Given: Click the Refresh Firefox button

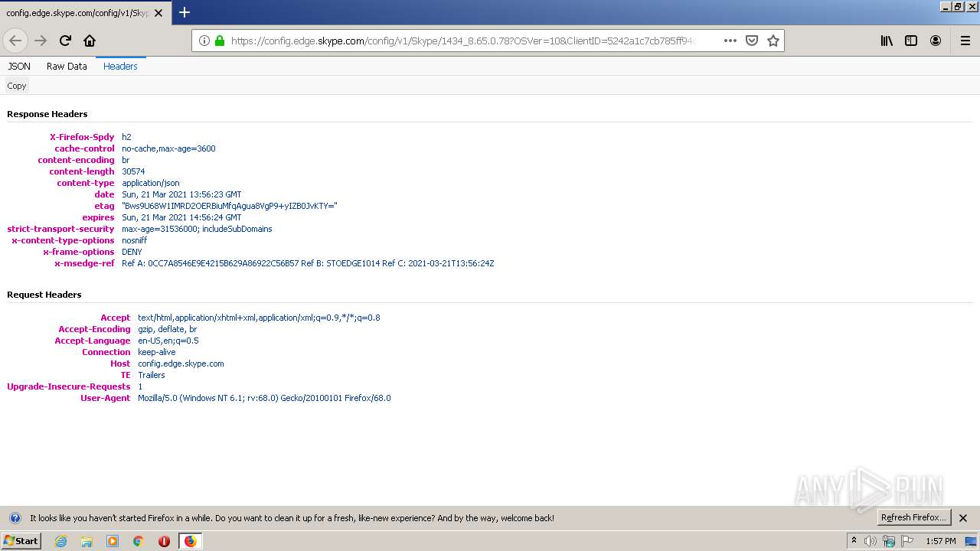Looking at the screenshot, I should pos(913,518).
